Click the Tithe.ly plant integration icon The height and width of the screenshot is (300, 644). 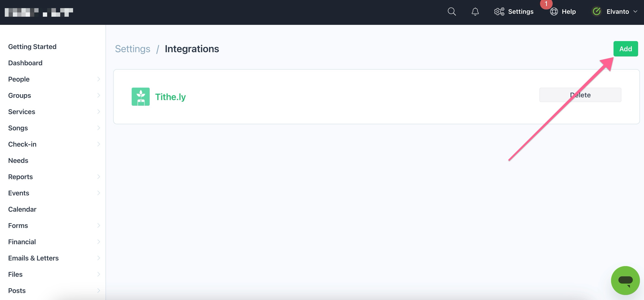click(x=141, y=96)
